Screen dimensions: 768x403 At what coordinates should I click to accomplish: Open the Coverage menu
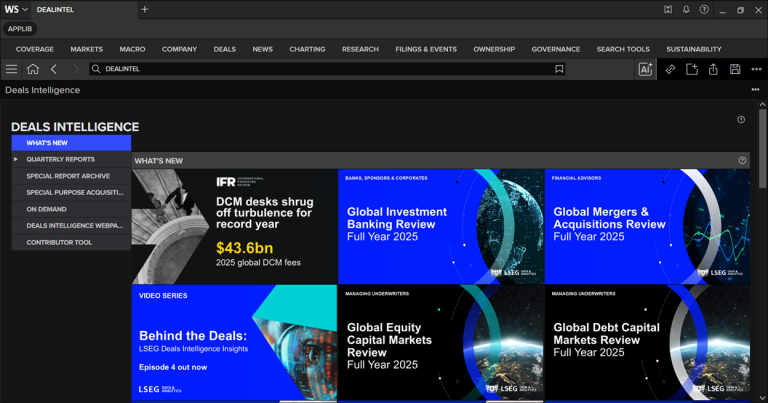point(35,49)
